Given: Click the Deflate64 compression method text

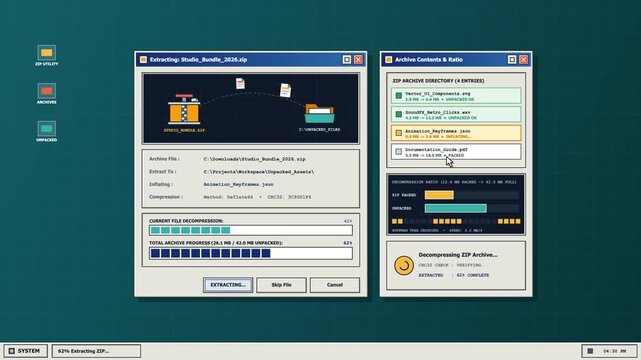Looking at the screenshot, I should click(x=228, y=197).
